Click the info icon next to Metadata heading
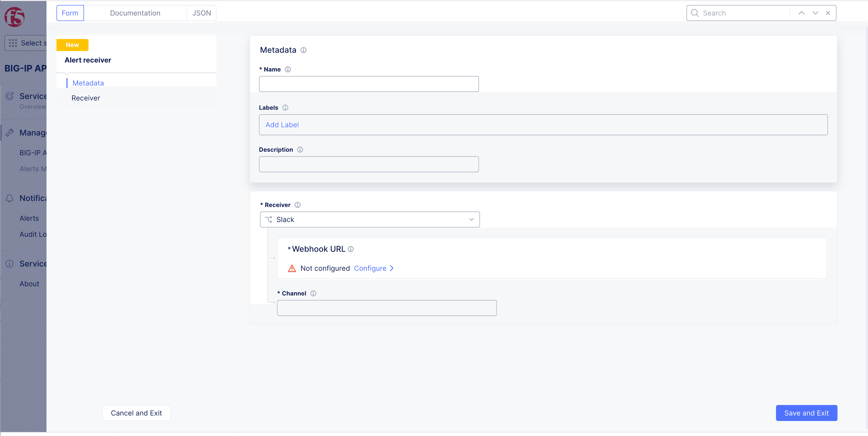 point(303,50)
